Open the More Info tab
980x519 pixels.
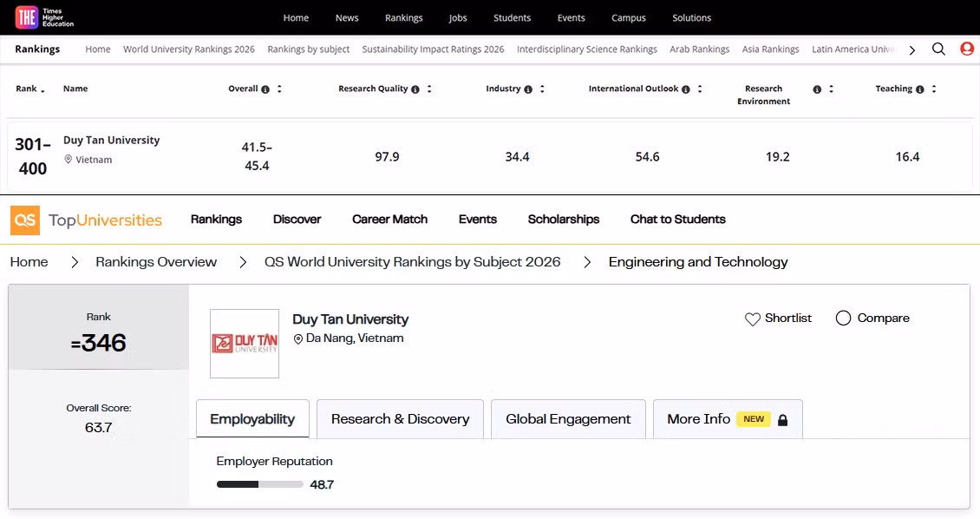[x=728, y=419]
